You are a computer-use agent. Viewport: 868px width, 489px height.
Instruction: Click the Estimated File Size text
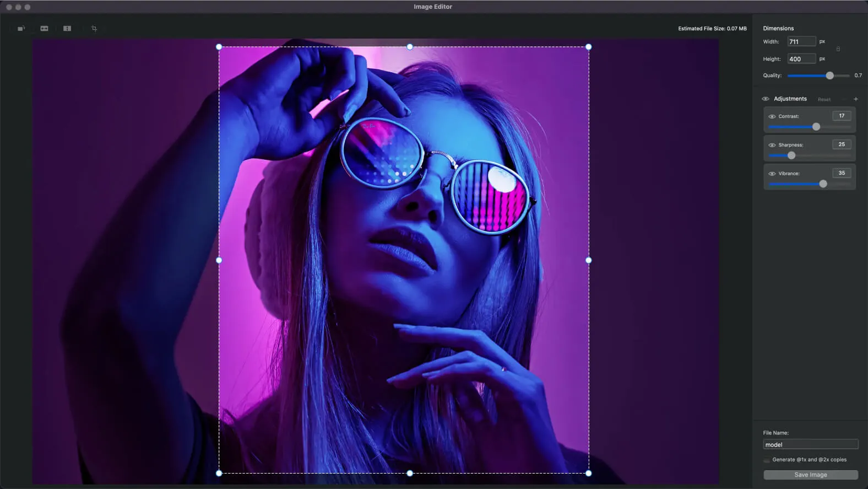[712, 29]
